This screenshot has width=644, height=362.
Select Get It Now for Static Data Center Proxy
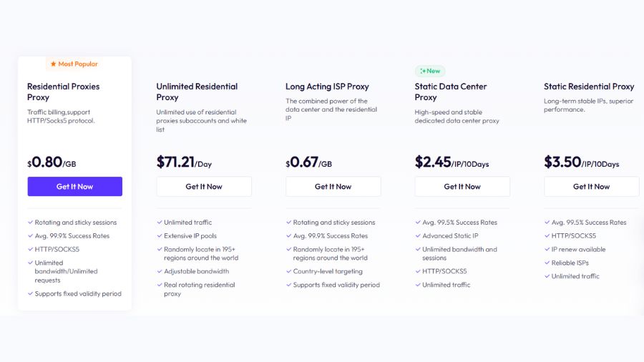(x=462, y=187)
